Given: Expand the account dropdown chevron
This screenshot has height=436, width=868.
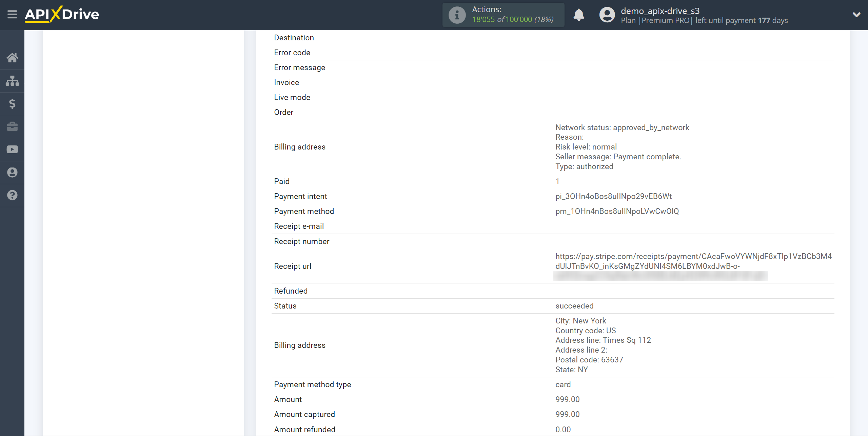Looking at the screenshot, I should (x=856, y=15).
